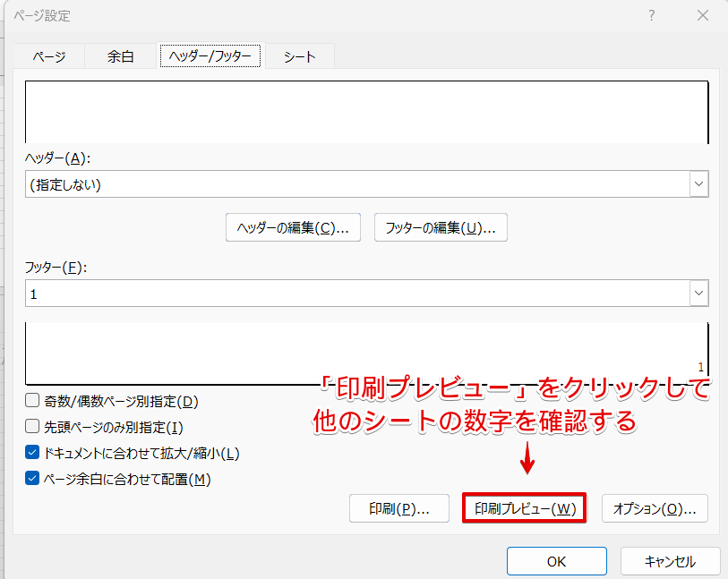
Task: Open the 余白 tab
Action: point(120,56)
